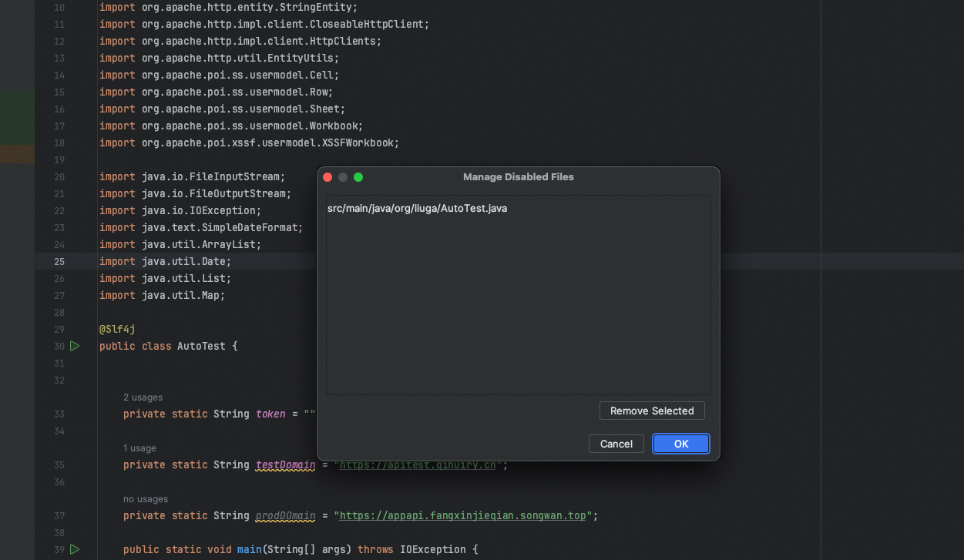Click OK in Manage Disabled Files dialog
The height and width of the screenshot is (560, 964).
(680, 444)
